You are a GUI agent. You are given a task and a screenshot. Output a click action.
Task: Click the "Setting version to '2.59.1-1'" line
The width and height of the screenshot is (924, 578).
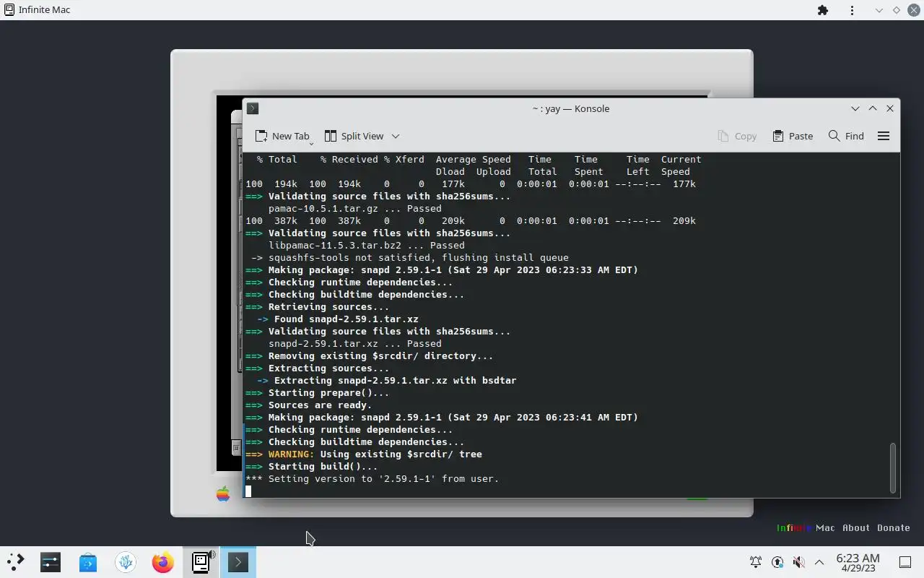click(x=372, y=478)
